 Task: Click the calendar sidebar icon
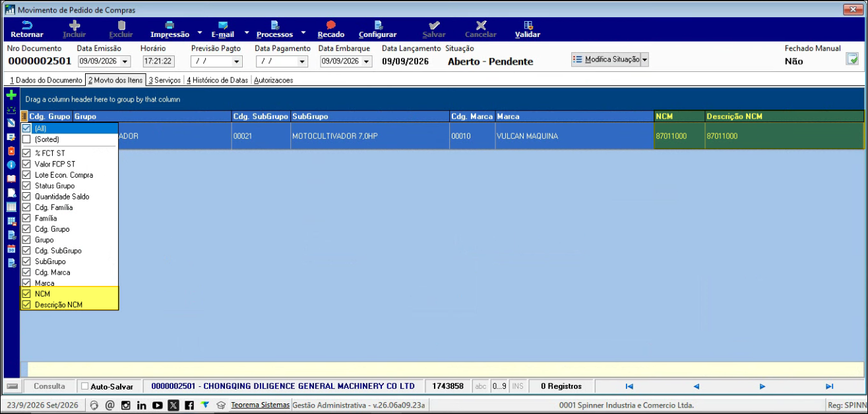pyautogui.click(x=11, y=249)
